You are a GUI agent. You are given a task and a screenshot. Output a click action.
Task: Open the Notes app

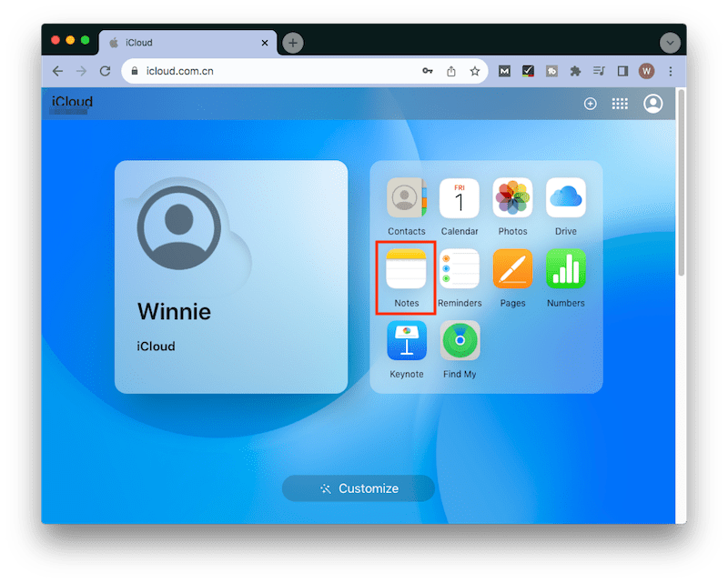coord(406,268)
